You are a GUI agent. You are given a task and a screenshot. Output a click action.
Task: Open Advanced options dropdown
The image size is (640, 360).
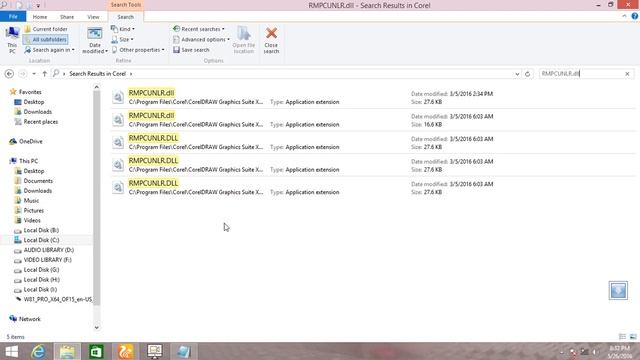click(x=201, y=40)
